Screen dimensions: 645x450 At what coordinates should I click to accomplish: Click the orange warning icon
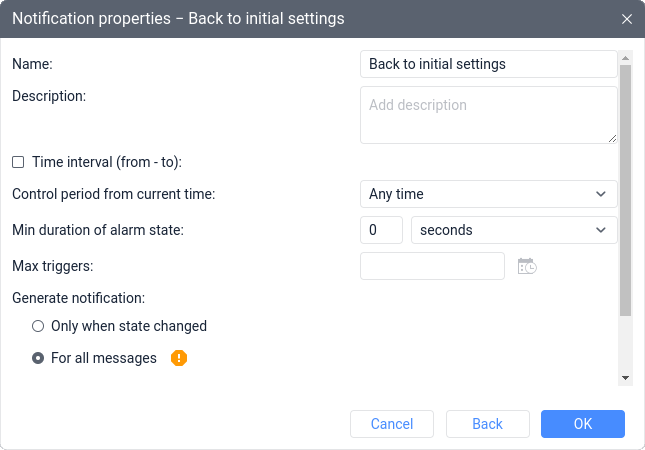point(179,358)
